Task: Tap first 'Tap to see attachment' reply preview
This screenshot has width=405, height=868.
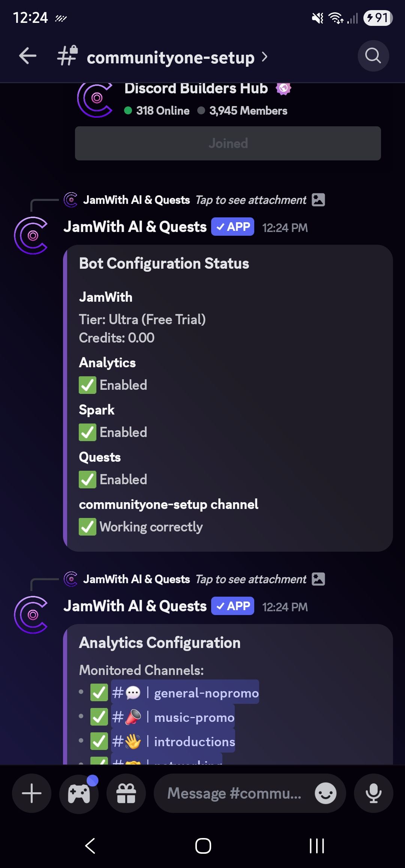Action: (250, 200)
